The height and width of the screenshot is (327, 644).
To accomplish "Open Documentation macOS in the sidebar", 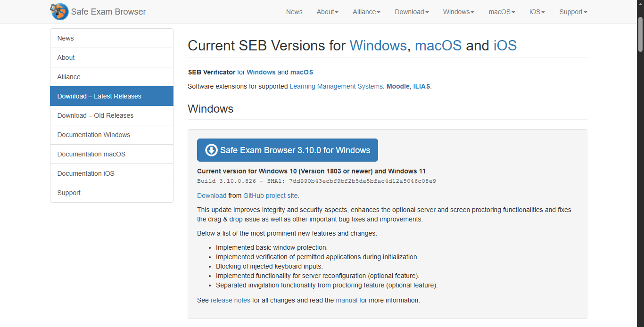I will [x=91, y=154].
